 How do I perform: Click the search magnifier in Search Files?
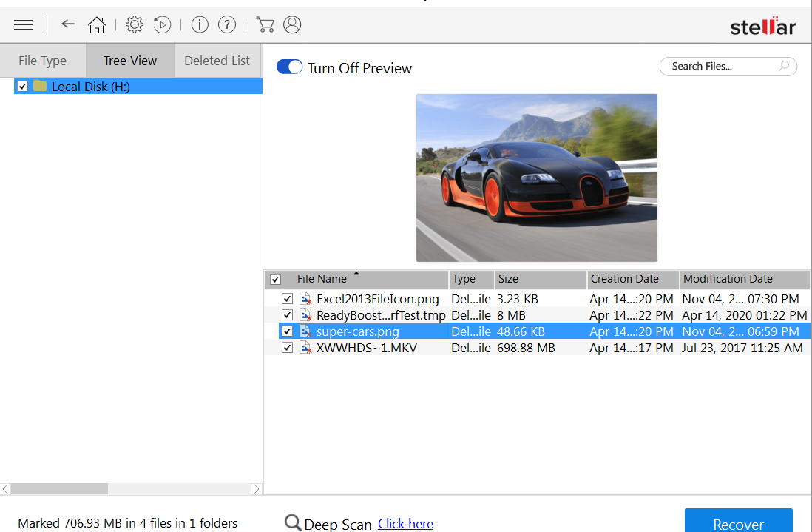tap(784, 66)
